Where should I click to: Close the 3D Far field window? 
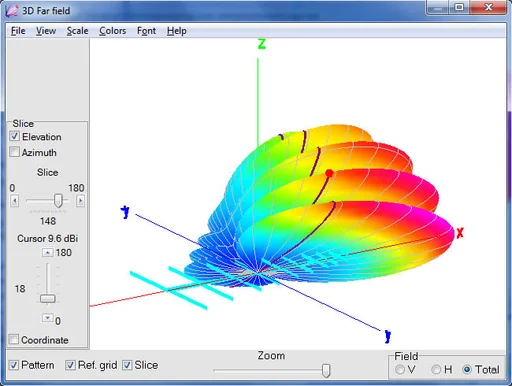[488, 7]
